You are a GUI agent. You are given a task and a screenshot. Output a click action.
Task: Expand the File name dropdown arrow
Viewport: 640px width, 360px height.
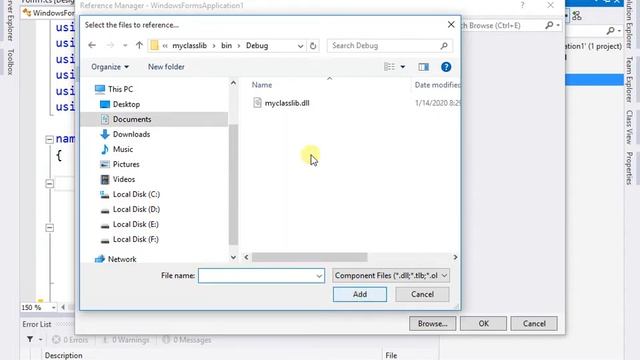click(x=319, y=276)
